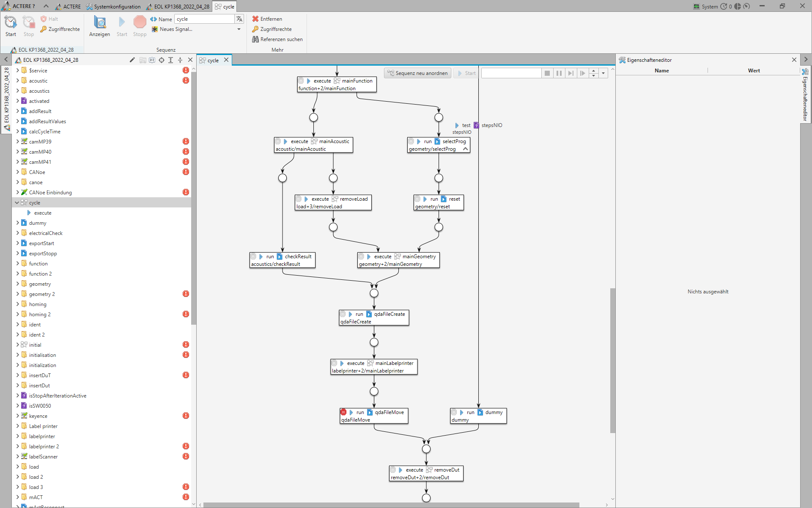Click Neues Signal star icon

[x=155, y=29]
